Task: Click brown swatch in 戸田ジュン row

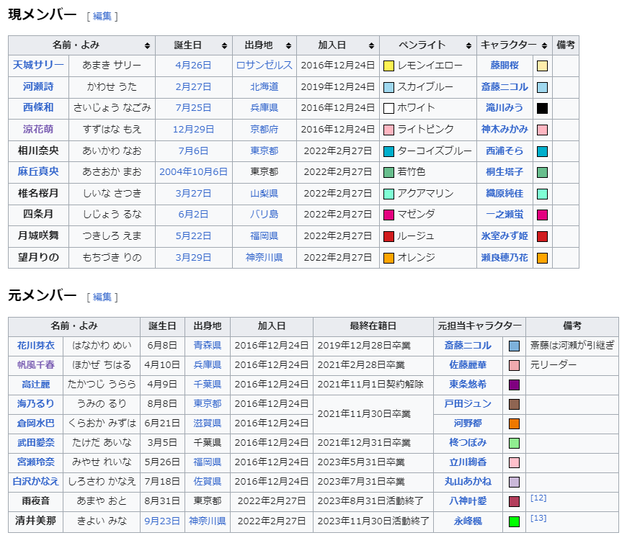Action: 514,404
